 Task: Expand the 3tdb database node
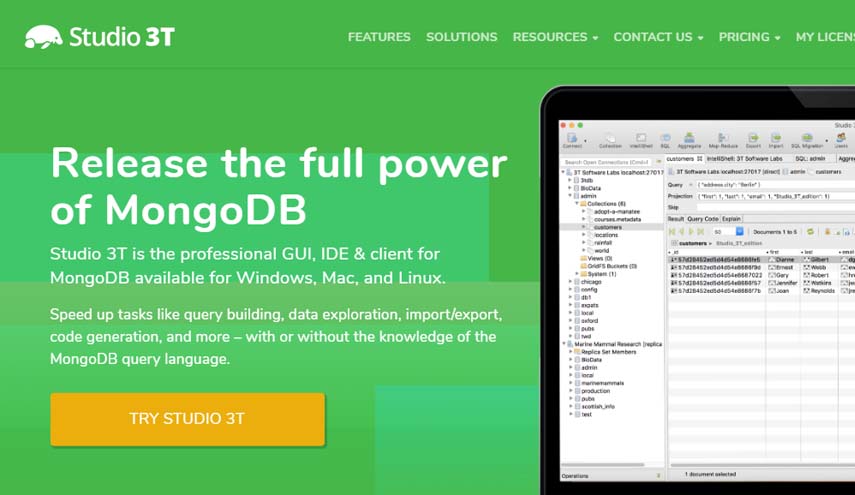(x=570, y=180)
